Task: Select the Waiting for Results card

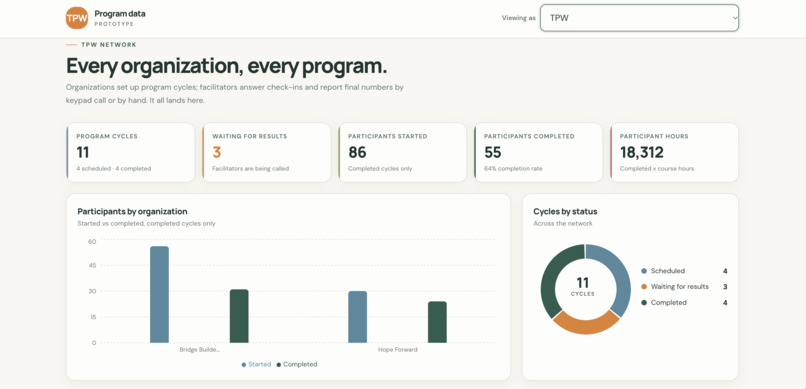Action: coord(266,152)
